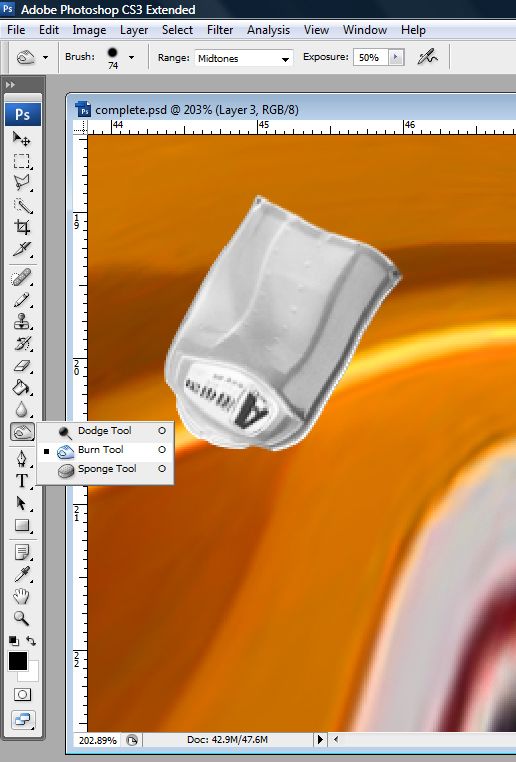Viewport: 516px width, 762px height.
Task: Open the Brush preset picker arrow
Action: point(131,57)
